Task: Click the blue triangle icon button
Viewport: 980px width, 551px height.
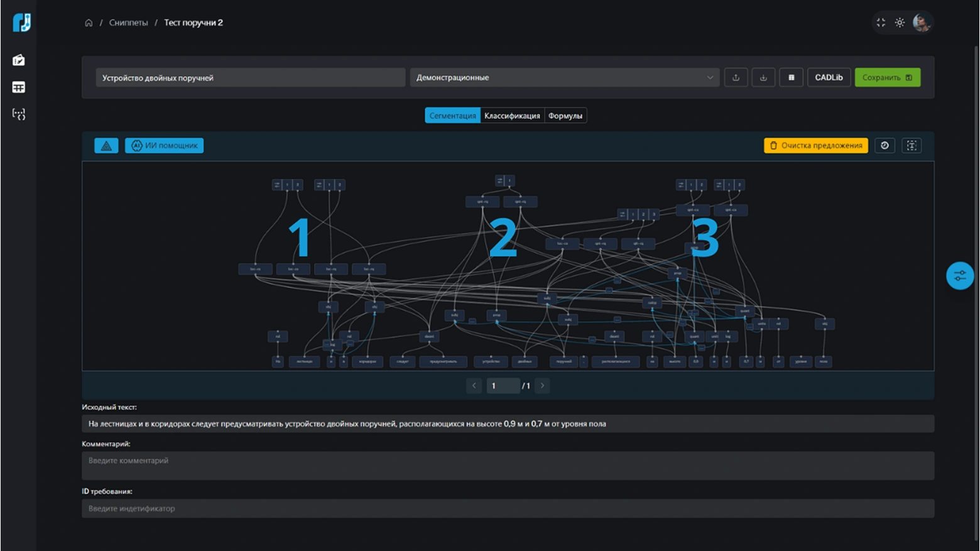Action: click(106, 146)
